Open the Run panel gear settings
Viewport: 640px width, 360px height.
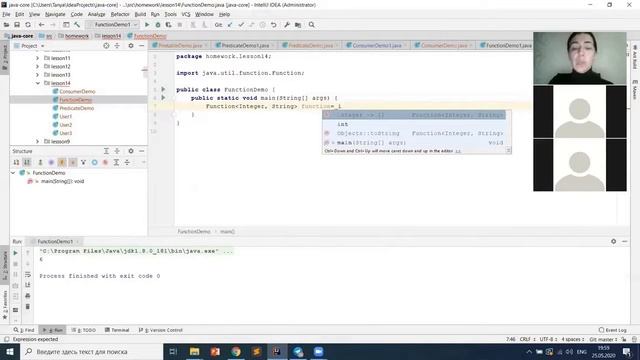[x=613, y=242]
